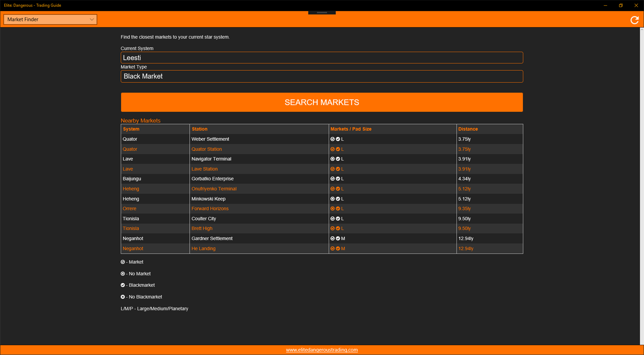This screenshot has height=355, width=644.
Task: Click the No Blackmarket legend icon
Action: (123, 297)
